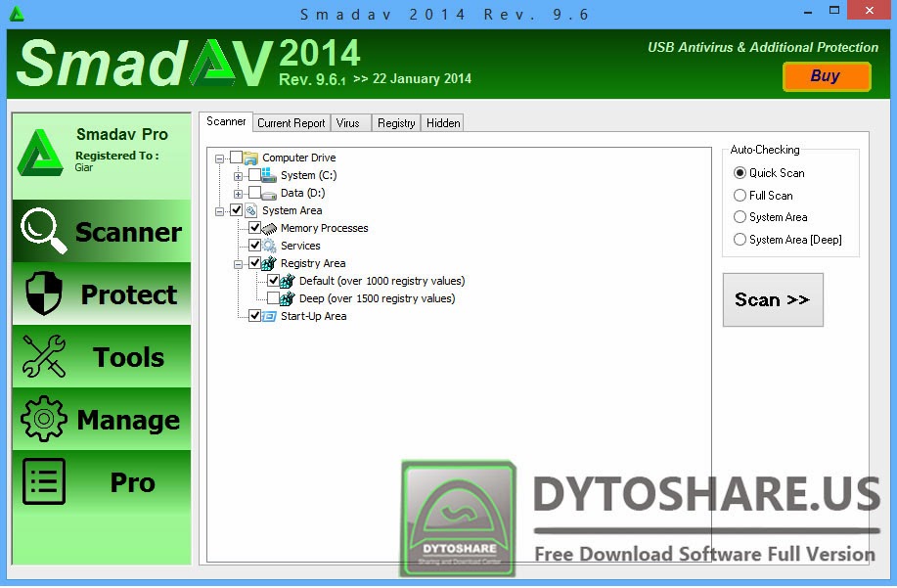Expand the System (C:) tree node
Screen dimensions: 897x588
point(238,176)
